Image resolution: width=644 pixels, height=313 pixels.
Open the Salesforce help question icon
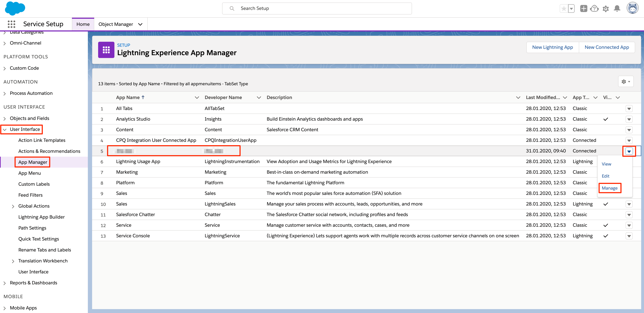(x=594, y=9)
